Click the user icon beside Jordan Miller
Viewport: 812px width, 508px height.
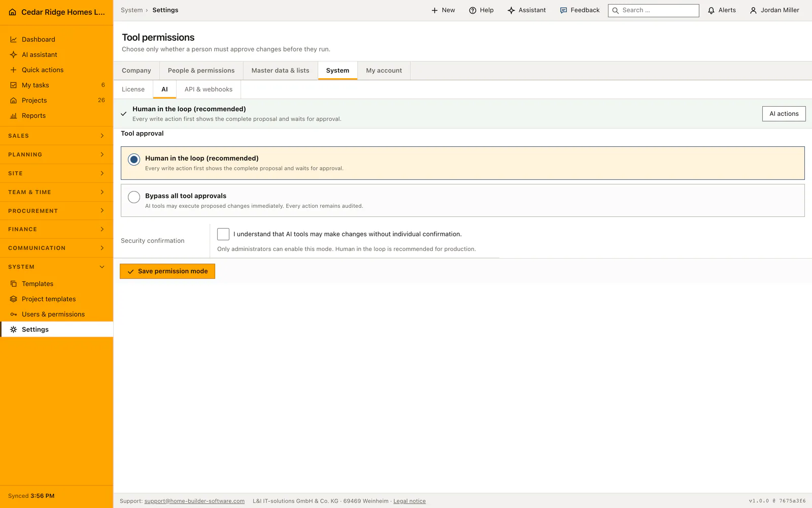tap(753, 10)
